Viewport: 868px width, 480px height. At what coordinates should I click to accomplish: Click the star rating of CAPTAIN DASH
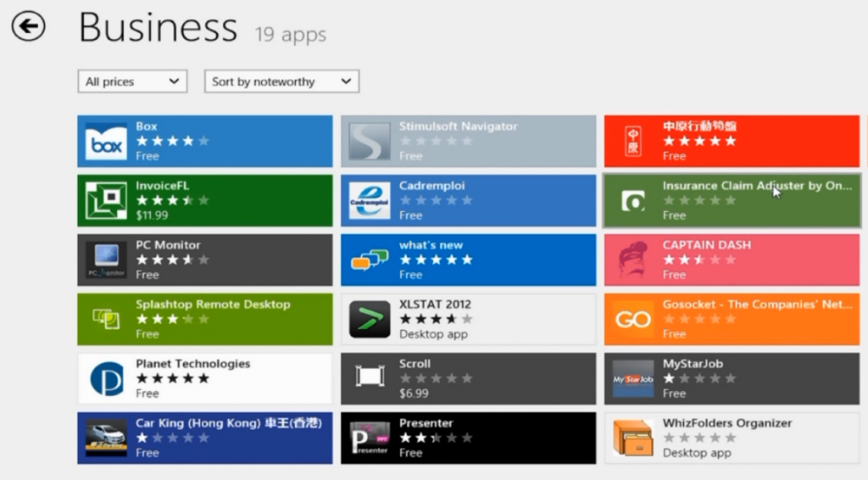click(x=699, y=260)
